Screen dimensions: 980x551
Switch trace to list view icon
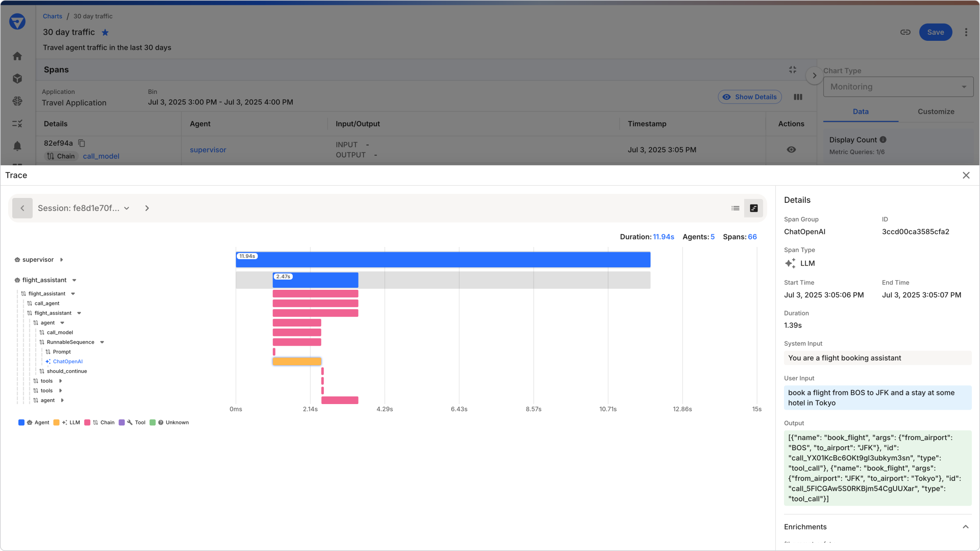coord(735,208)
